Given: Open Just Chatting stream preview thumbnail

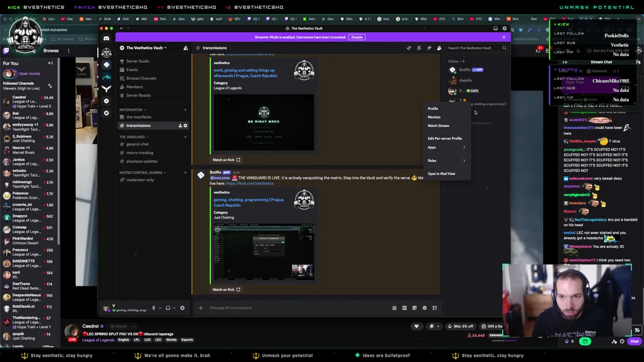Looking at the screenshot, I should (264, 252).
